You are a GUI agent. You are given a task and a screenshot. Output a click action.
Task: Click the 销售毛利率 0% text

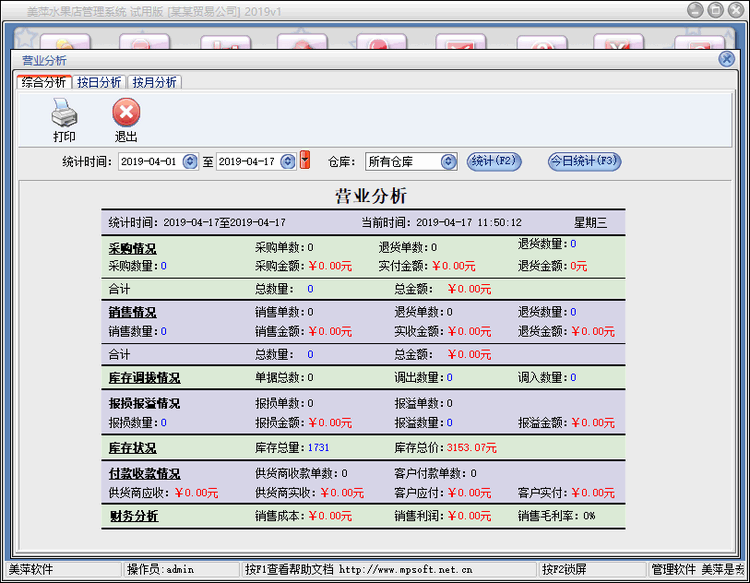click(557, 516)
